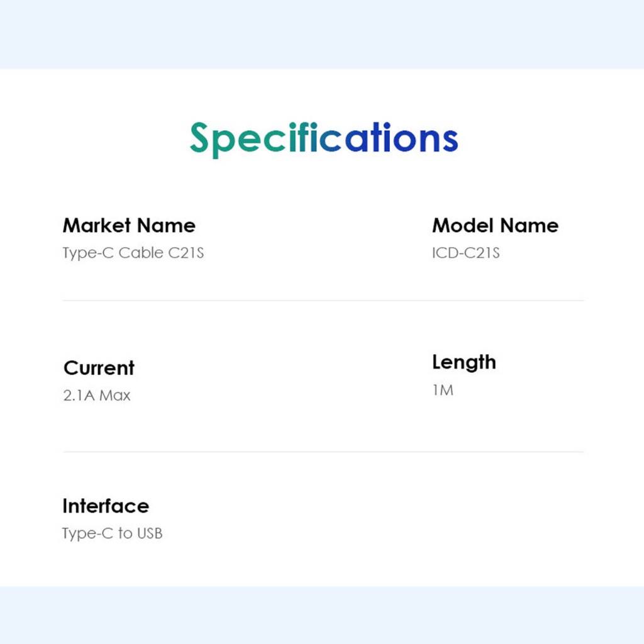Image resolution: width=644 pixels, height=644 pixels.
Task: Click the light blue band at bottom
Action: 322,615
